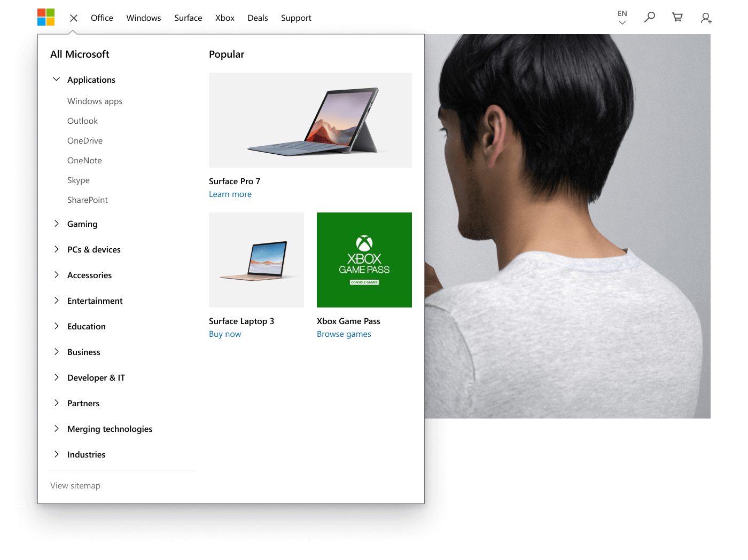Click the Entertainment category label
This screenshot has width=748, height=560.
(x=95, y=301)
